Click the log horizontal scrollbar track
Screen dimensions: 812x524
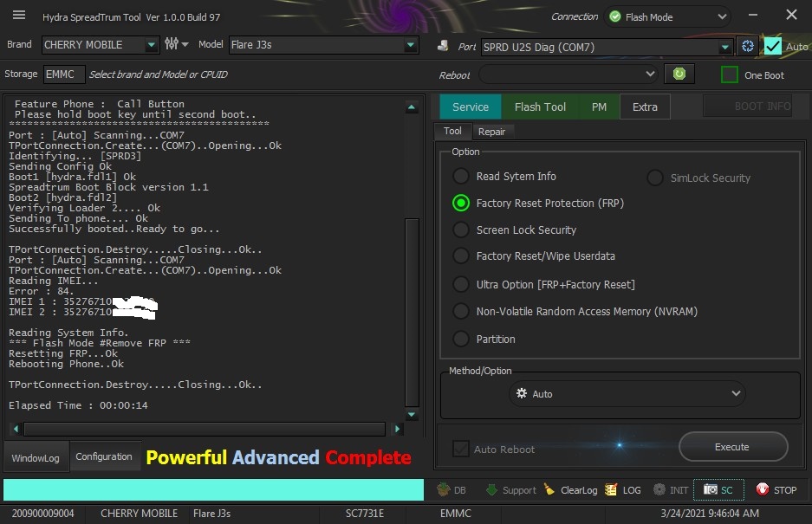[x=205, y=429]
